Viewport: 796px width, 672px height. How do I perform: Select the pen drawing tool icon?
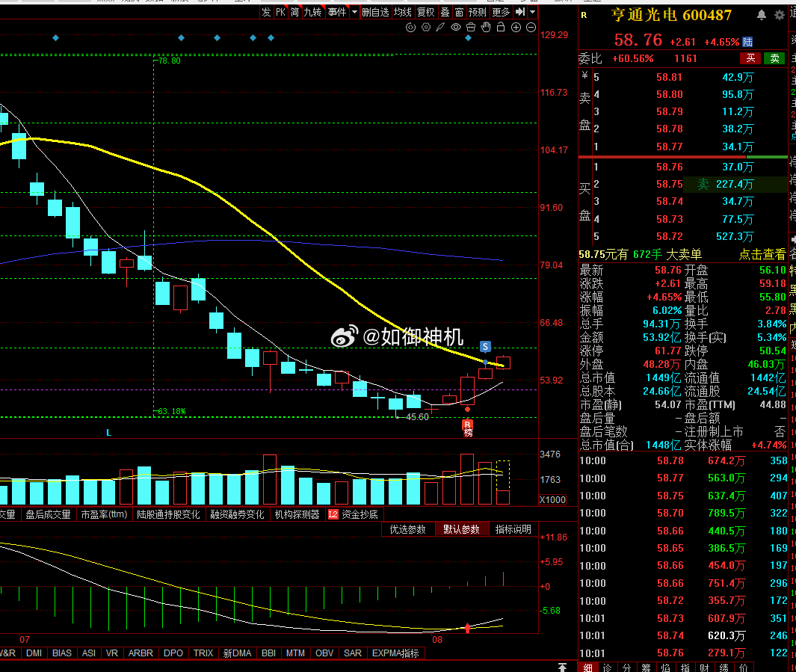point(441,28)
